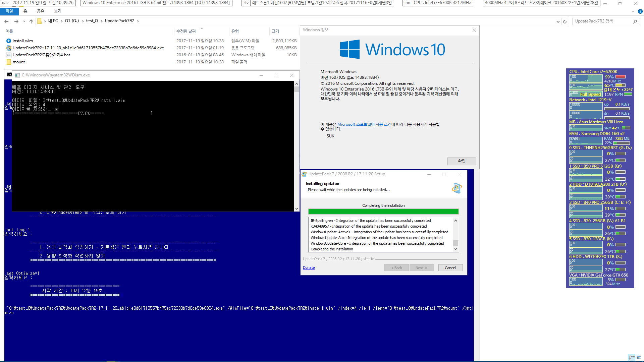Click the Donate link in UpdatePack setup
644x362 pixels.
pos(309,267)
